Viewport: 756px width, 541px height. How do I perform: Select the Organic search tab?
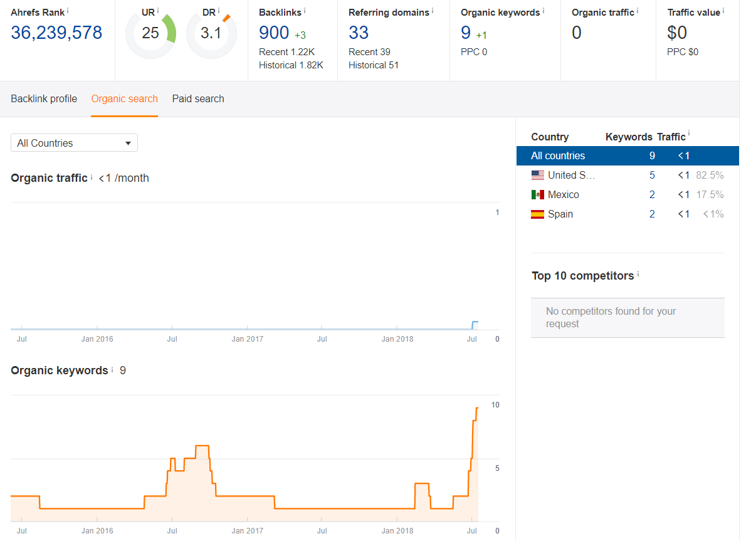[124, 98]
